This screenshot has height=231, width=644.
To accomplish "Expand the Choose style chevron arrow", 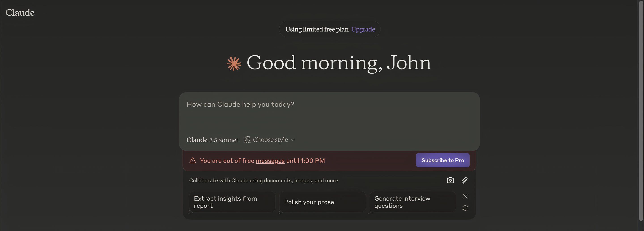I will (x=293, y=140).
